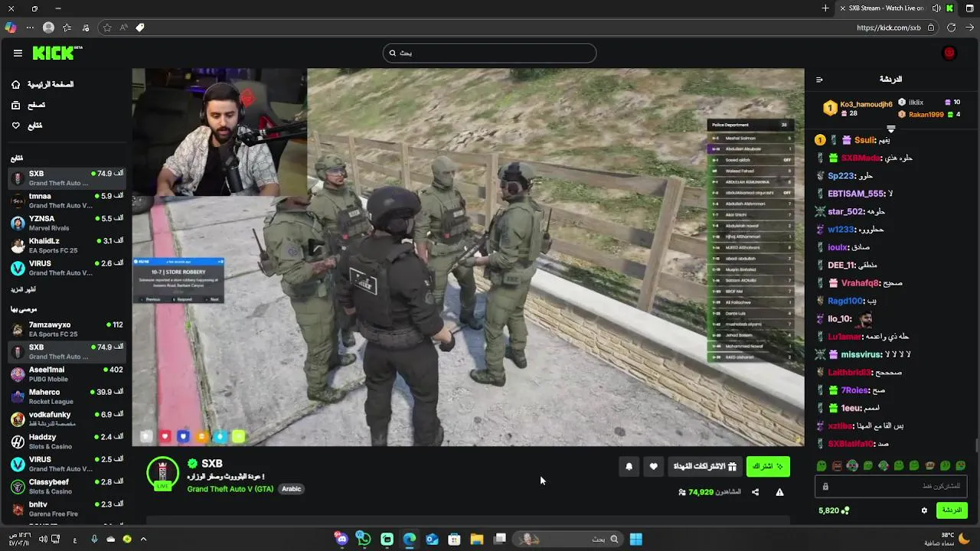Show hidden system tray icons
This screenshot has width=980, height=551.
point(143,539)
